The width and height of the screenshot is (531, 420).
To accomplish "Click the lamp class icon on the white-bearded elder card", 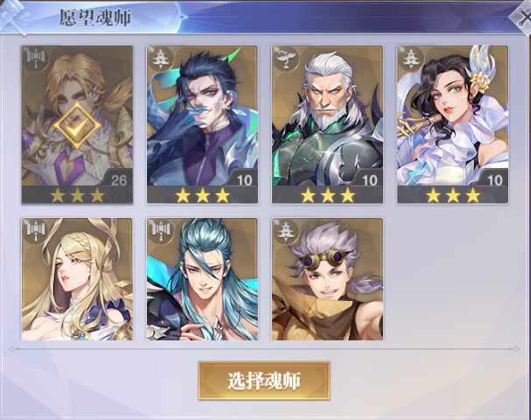I will [x=285, y=59].
